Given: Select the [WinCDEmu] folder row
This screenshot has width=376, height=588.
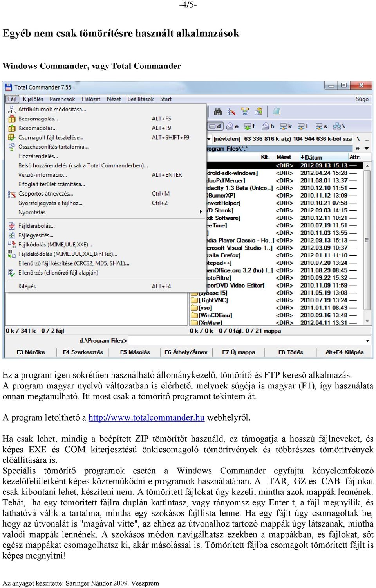Looking at the screenshot, I should point(277,315).
